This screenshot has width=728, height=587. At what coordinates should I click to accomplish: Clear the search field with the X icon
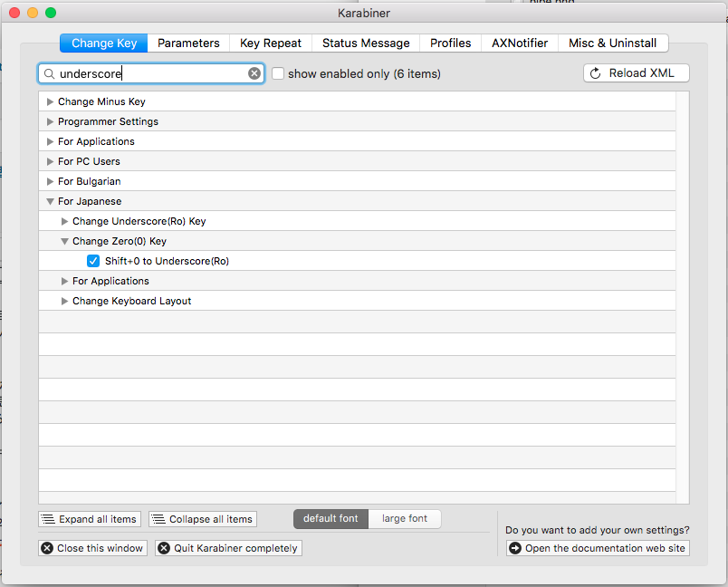(x=254, y=73)
